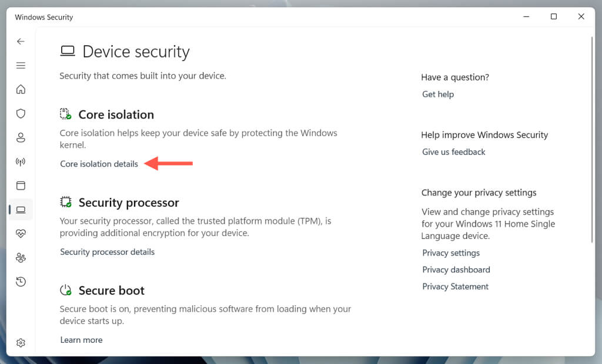Go back using the back arrow
Viewport: 602px width, 364px height.
pos(21,41)
